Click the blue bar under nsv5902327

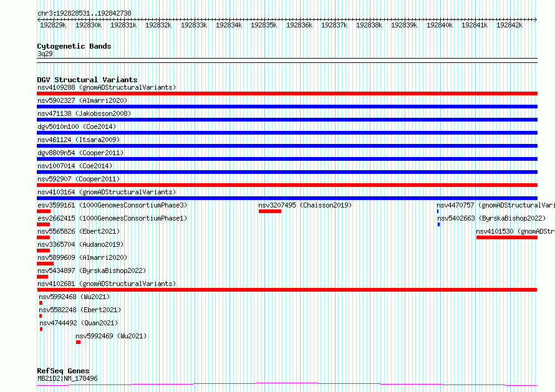tap(287, 107)
